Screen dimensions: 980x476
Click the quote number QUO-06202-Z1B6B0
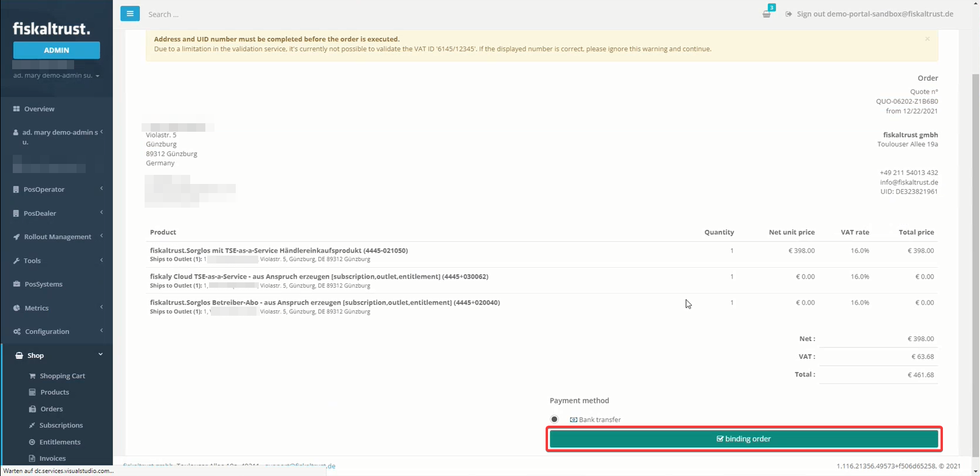click(906, 101)
